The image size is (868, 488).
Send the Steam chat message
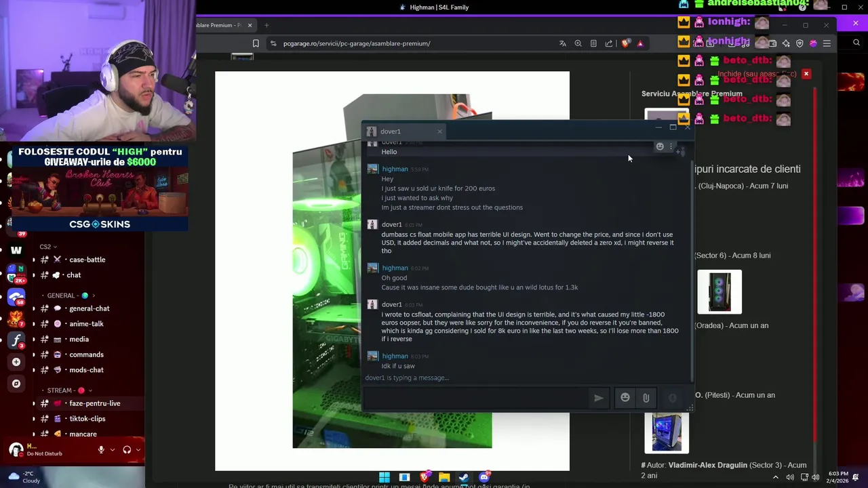point(598,398)
